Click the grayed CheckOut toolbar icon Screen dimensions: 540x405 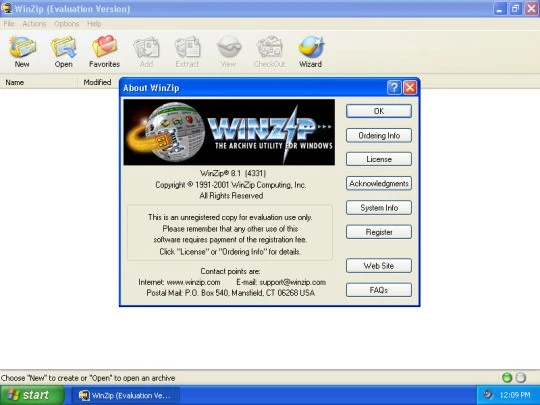pos(269,51)
